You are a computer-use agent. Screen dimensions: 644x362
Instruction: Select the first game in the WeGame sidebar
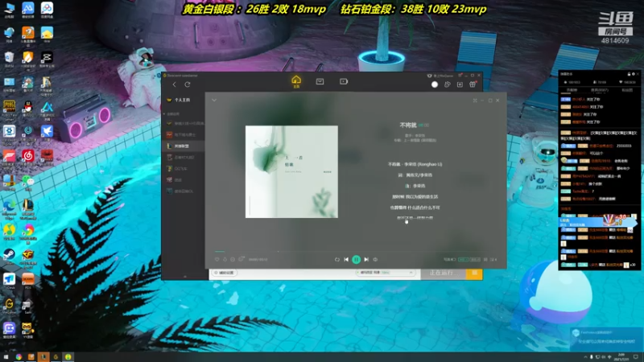tap(184, 124)
